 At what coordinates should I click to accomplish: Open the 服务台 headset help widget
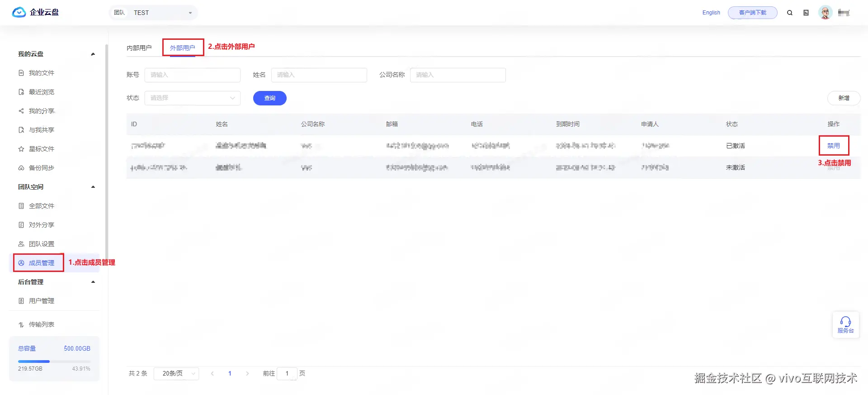pos(845,325)
